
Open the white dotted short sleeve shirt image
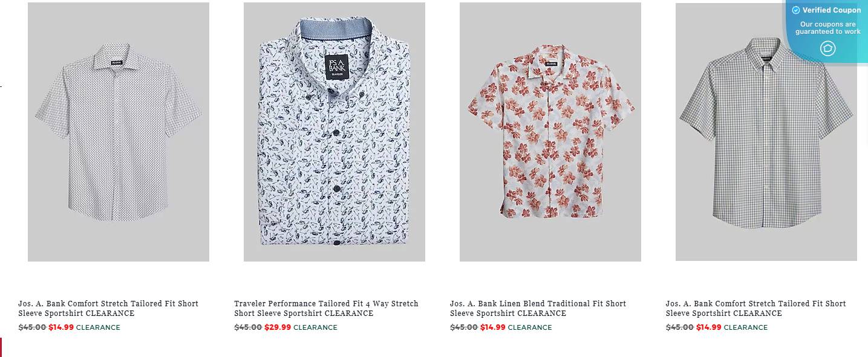119,132
